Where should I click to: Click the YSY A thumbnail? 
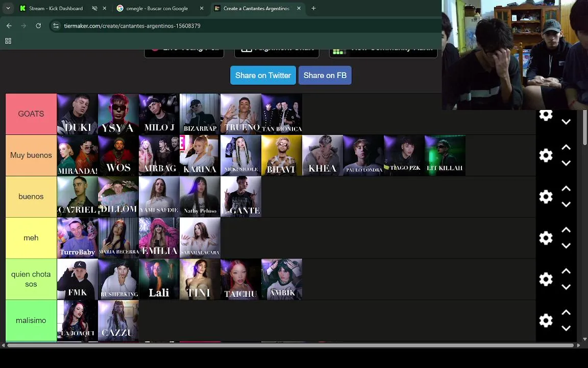[118, 114]
